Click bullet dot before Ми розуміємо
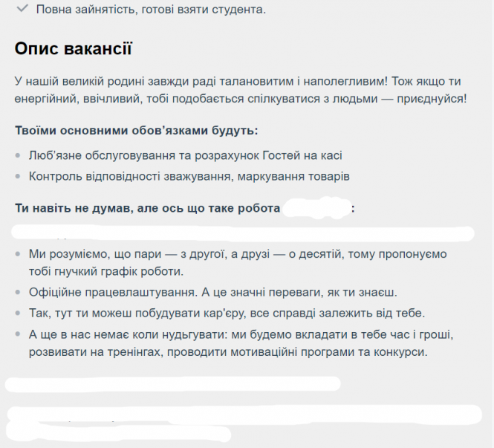 pos(19,254)
